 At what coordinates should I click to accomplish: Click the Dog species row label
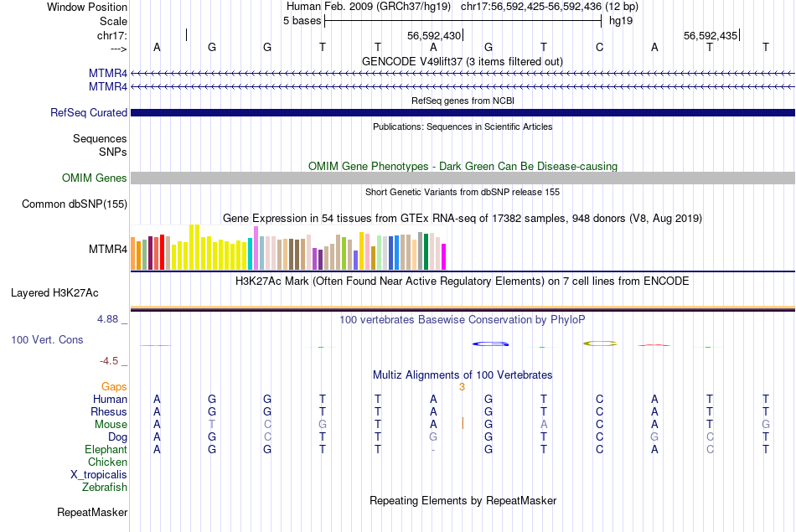point(117,437)
